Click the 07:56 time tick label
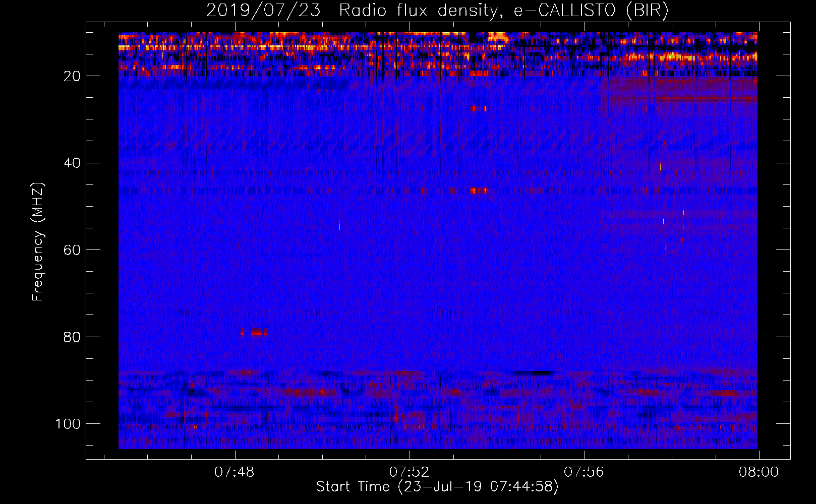This screenshot has width=816, height=504. click(584, 472)
